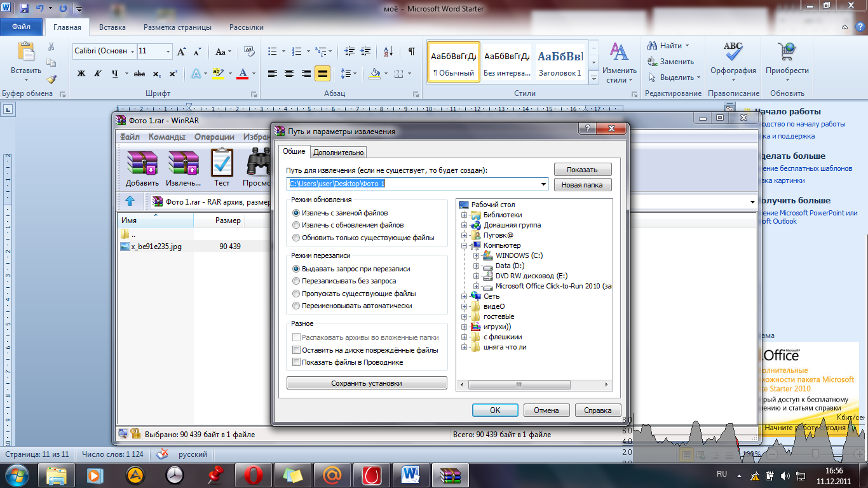This screenshot has height=488, width=868.
Task: Go up one level with WinRAR arrow icon
Action: 130,201
